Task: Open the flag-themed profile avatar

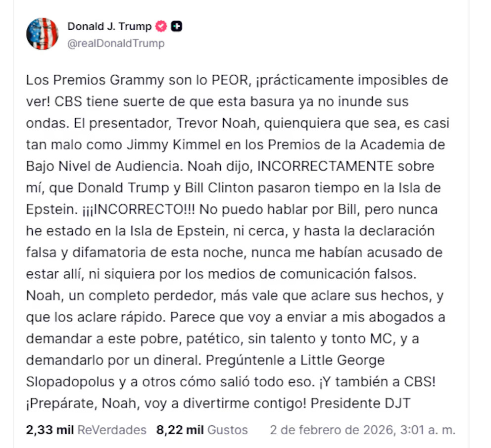Action: (42, 34)
